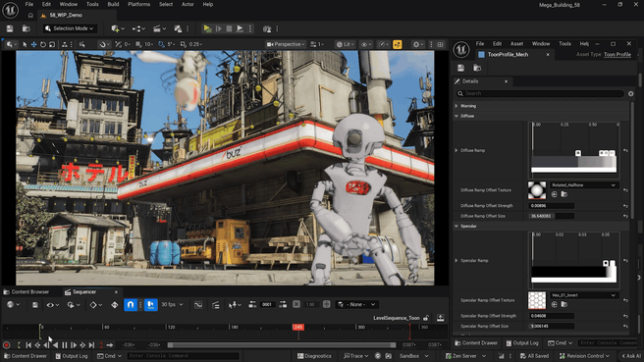Open the Cinematics clapperboard dropdown

pos(159,28)
